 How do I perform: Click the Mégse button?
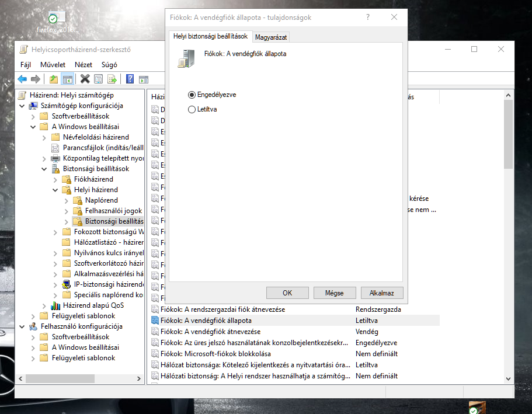(335, 293)
